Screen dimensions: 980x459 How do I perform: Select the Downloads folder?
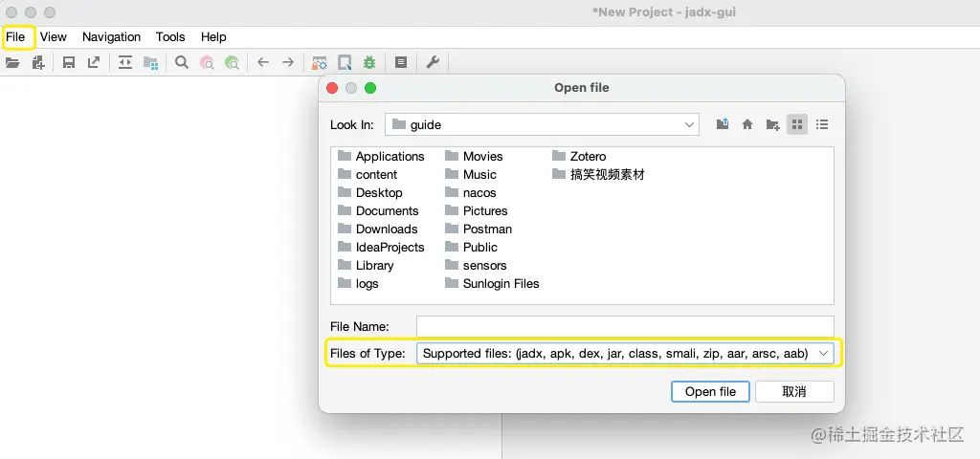tap(377, 229)
